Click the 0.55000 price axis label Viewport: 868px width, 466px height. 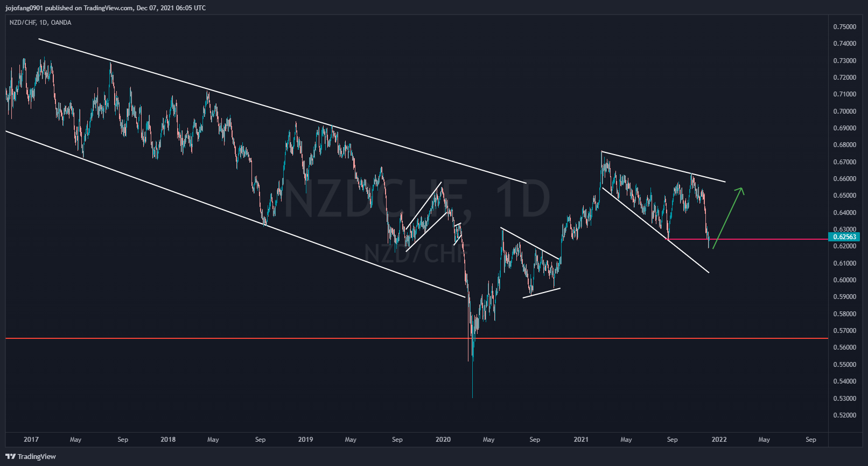tap(844, 365)
